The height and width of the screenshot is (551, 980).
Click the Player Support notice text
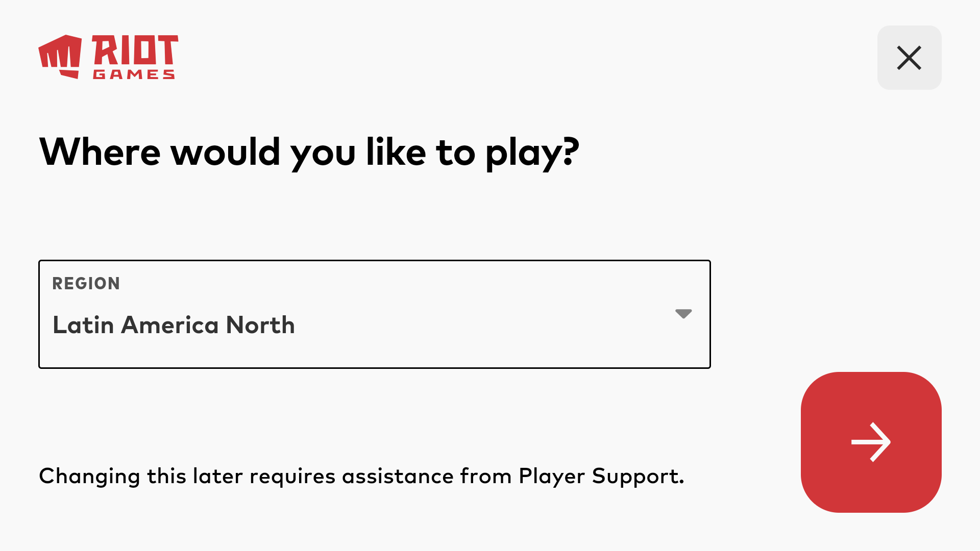point(361,476)
